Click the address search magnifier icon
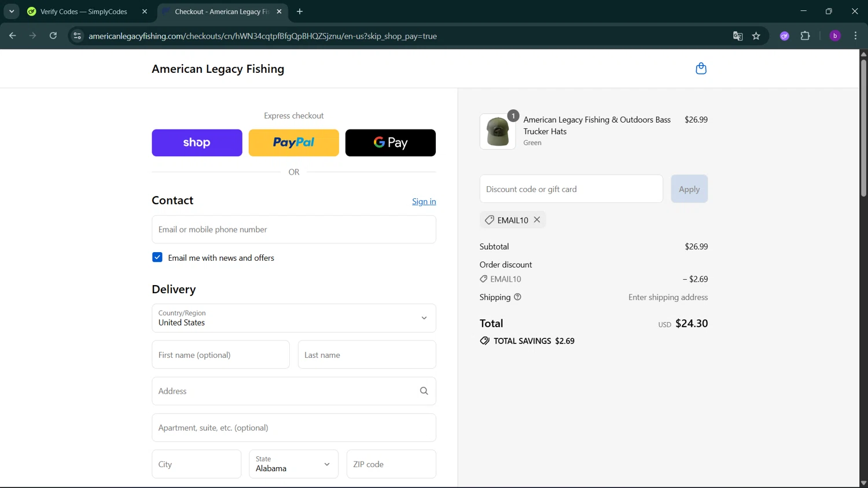The width and height of the screenshot is (868, 488). (x=424, y=391)
